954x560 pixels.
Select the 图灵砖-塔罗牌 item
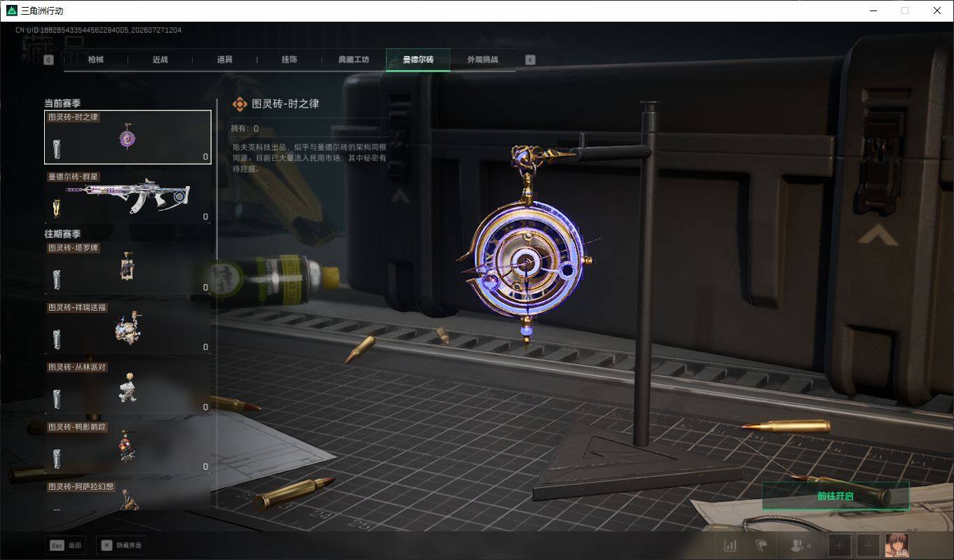(x=127, y=268)
